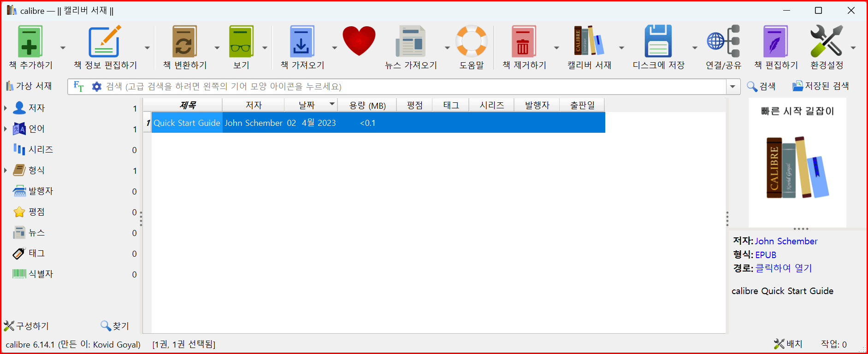Sort by 시리즈 column header
The height and width of the screenshot is (354, 868).
(491, 105)
